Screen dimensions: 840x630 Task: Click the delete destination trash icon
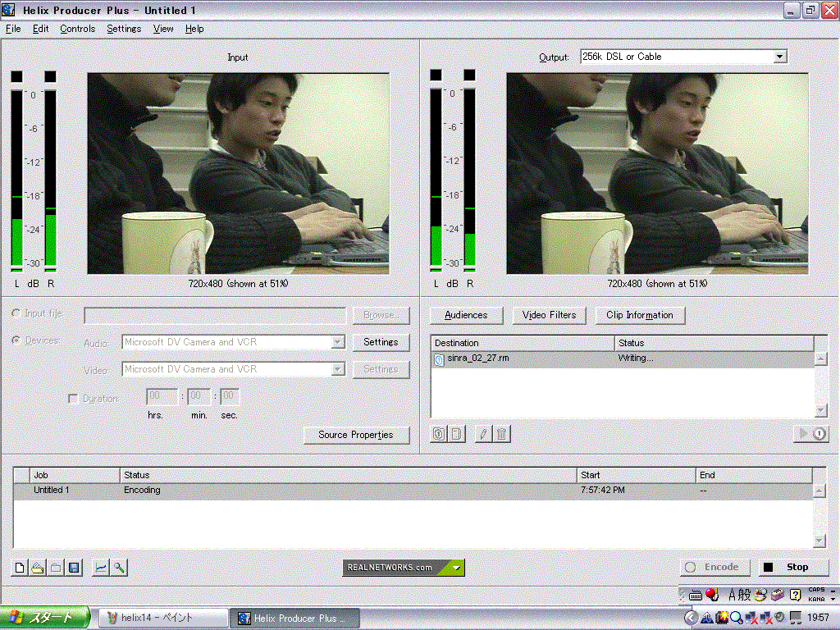[502, 434]
